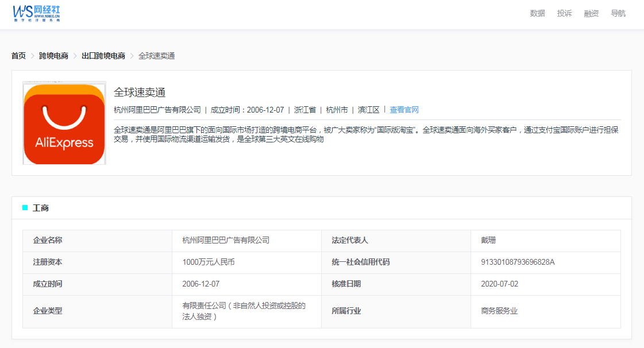Select the table date 2006-12-07
Image resolution: width=644 pixels, height=348 pixels.
pyautogui.click(x=201, y=284)
